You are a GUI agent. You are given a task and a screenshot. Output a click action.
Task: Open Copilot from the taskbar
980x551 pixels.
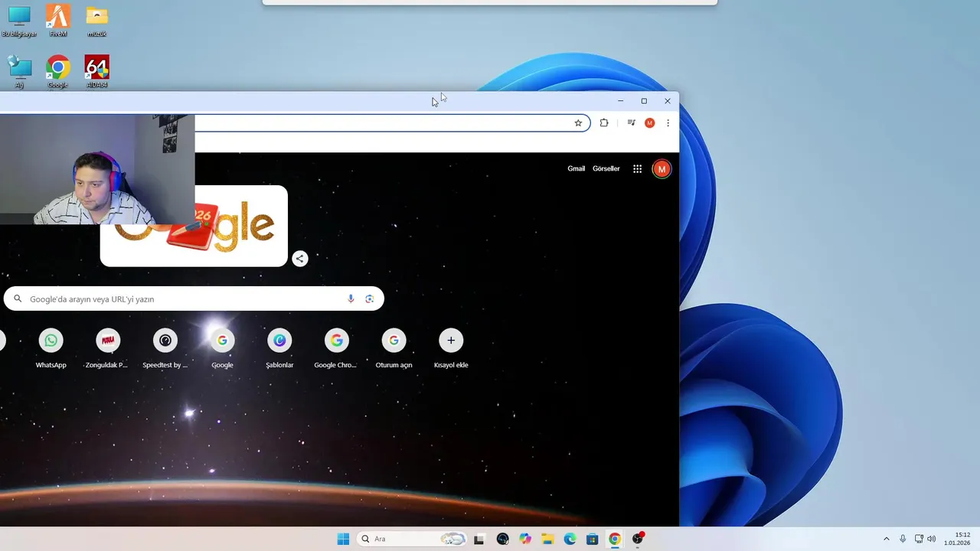pos(524,539)
